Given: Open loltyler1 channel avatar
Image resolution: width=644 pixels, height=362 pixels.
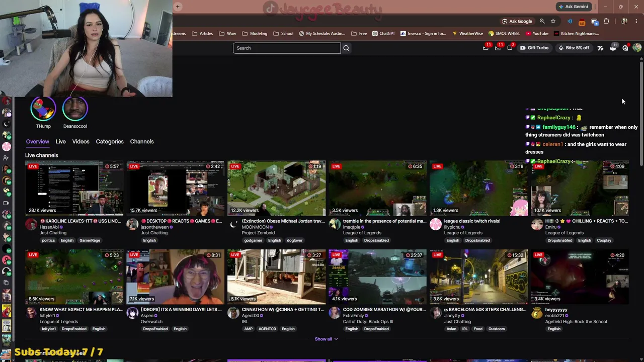Looking at the screenshot, I should (x=31, y=313).
